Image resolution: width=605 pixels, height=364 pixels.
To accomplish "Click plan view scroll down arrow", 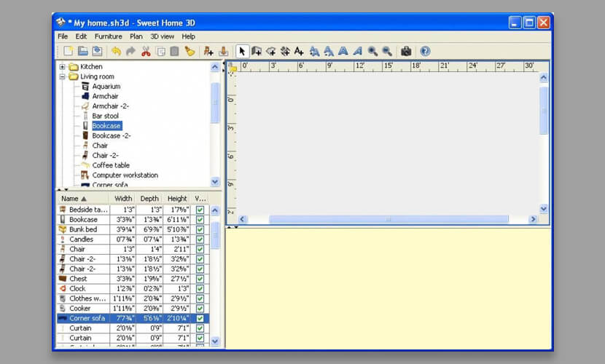I will click(x=544, y=209).
